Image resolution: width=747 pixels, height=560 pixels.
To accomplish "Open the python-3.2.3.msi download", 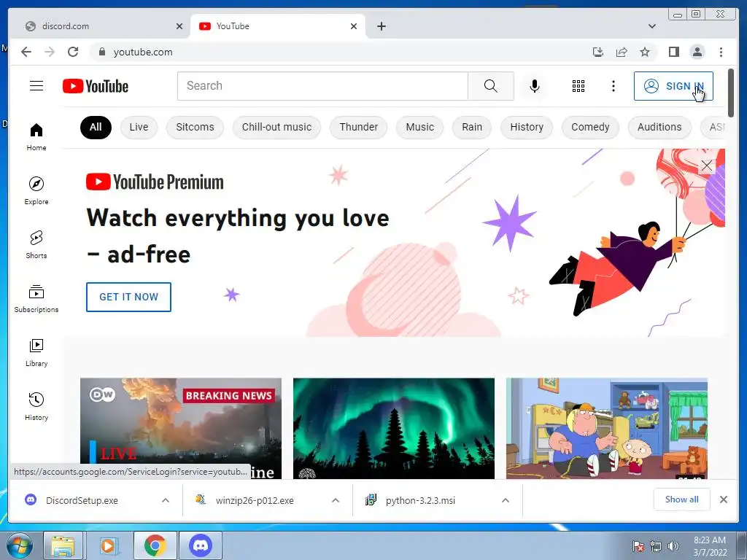I will (420, 500).
